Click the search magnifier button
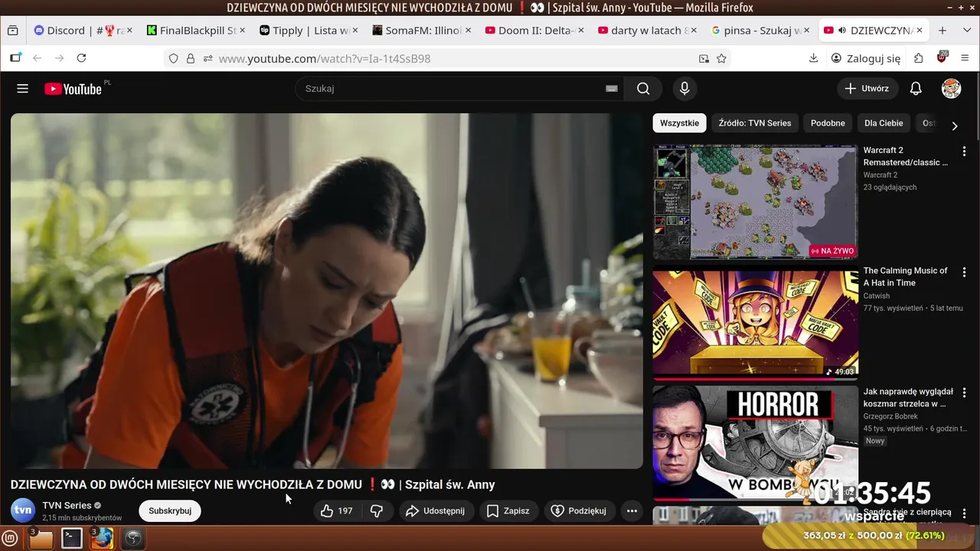The image size is (980, 551). tap(643, 89)
